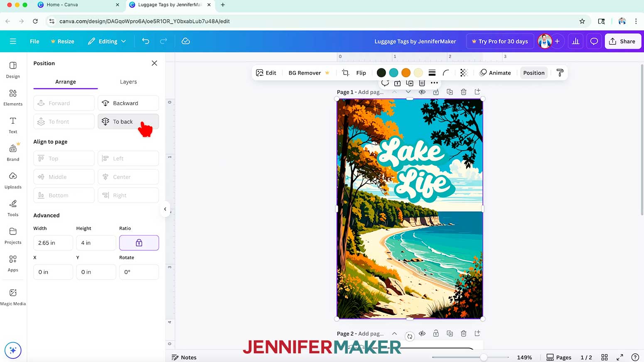Delete Page 1 with trash icon
Screen dimensions: 644x362
464,92
